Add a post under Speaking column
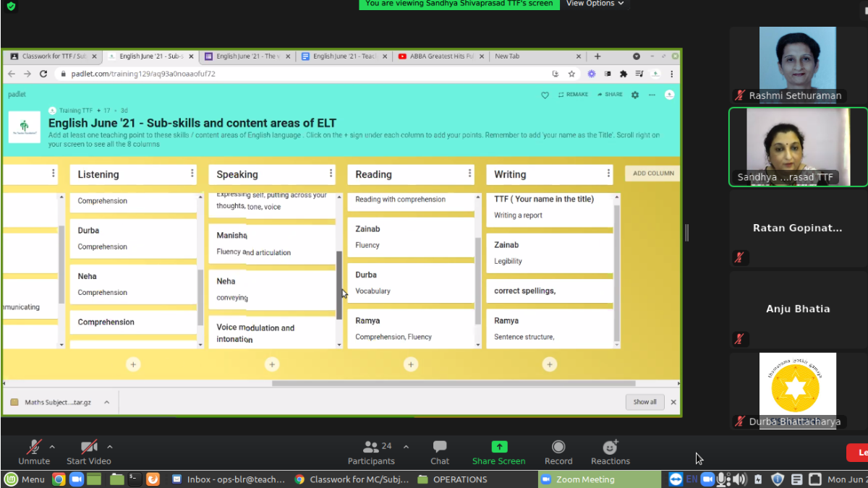 pyautogui.click(x=272, y=364)
